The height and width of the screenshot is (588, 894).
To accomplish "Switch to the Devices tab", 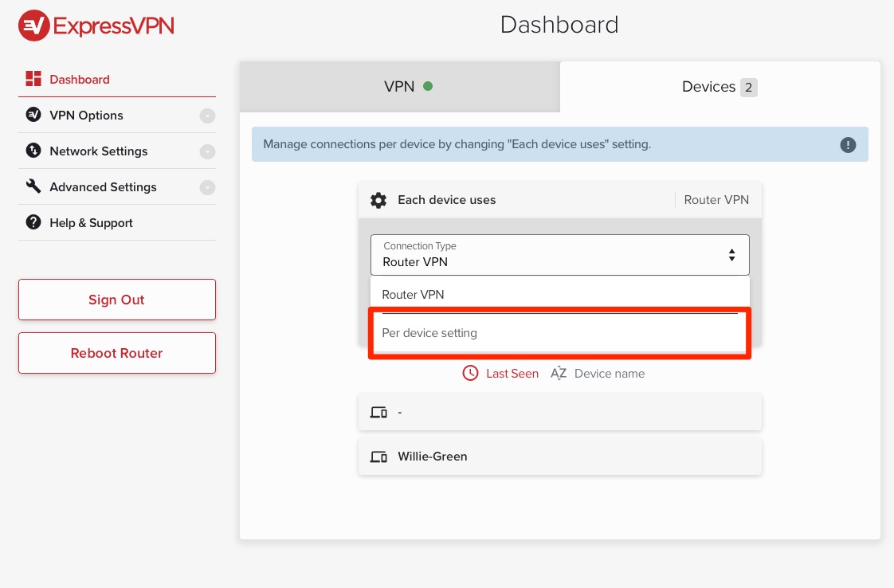I will click(x=719, y=87).
